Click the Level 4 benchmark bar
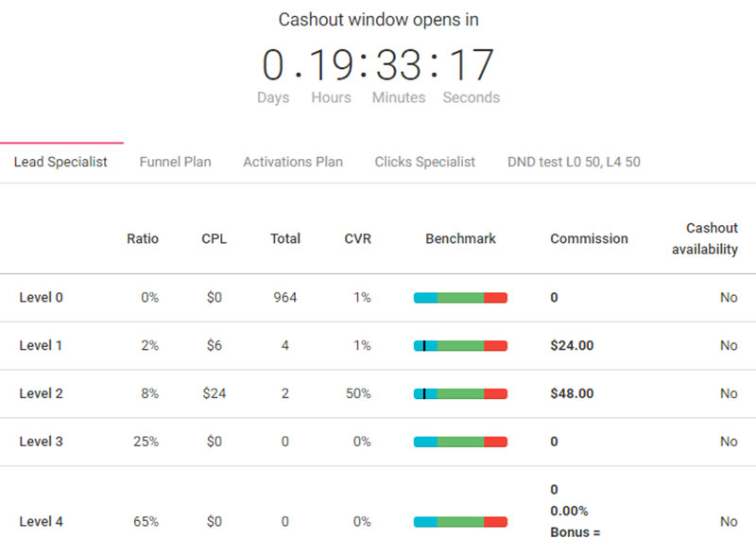 pyautogui.click(x=460, y=522)
